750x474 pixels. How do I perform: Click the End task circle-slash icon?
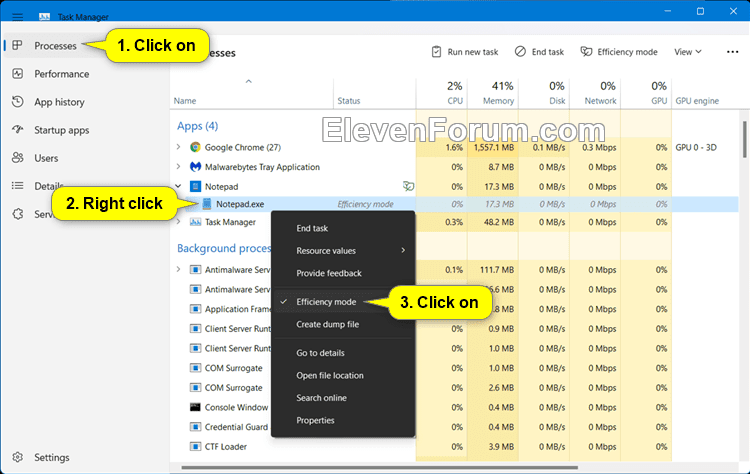tap(520, 51)
